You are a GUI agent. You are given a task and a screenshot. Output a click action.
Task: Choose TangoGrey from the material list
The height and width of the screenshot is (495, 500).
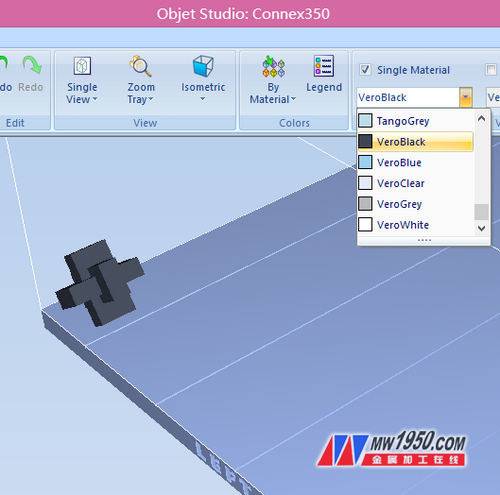point(415,121)
